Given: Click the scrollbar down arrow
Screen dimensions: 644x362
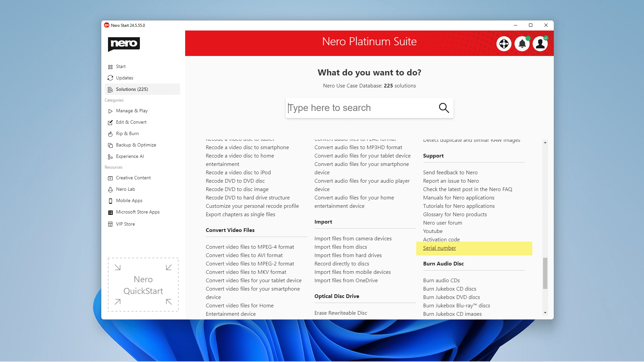Looking at the screenshot, I should pos(545,313).
